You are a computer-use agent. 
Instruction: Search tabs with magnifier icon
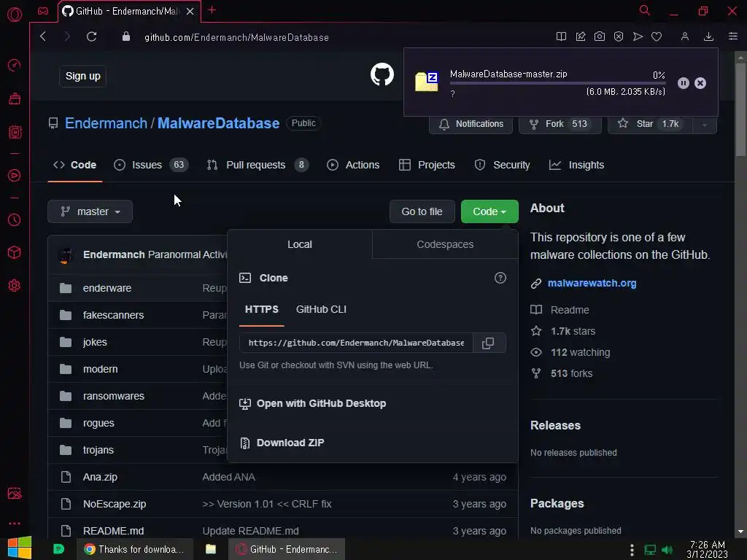coord(645,10)
